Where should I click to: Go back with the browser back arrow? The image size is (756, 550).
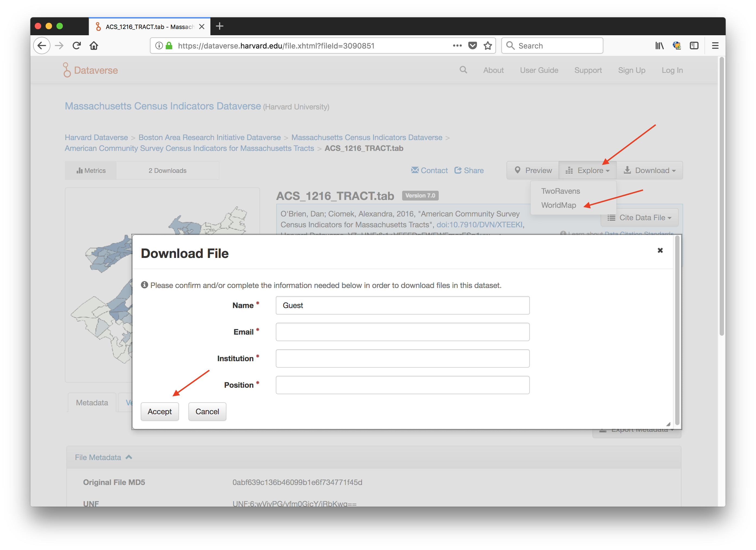pyautogui.click(x=42, y=46)
